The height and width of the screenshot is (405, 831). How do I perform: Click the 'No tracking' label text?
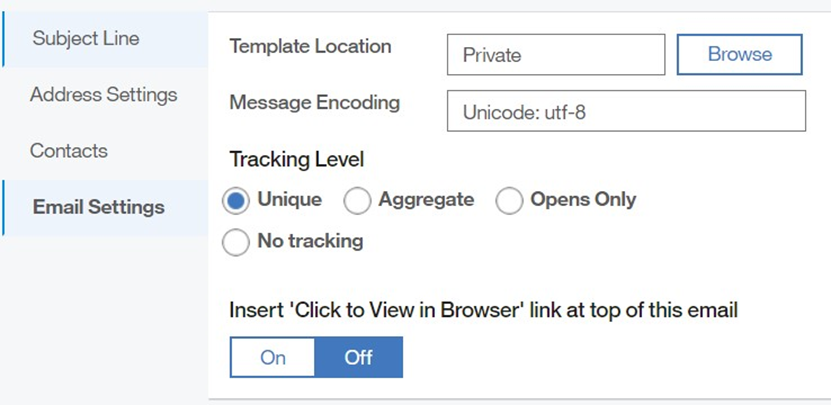point(310,241)
